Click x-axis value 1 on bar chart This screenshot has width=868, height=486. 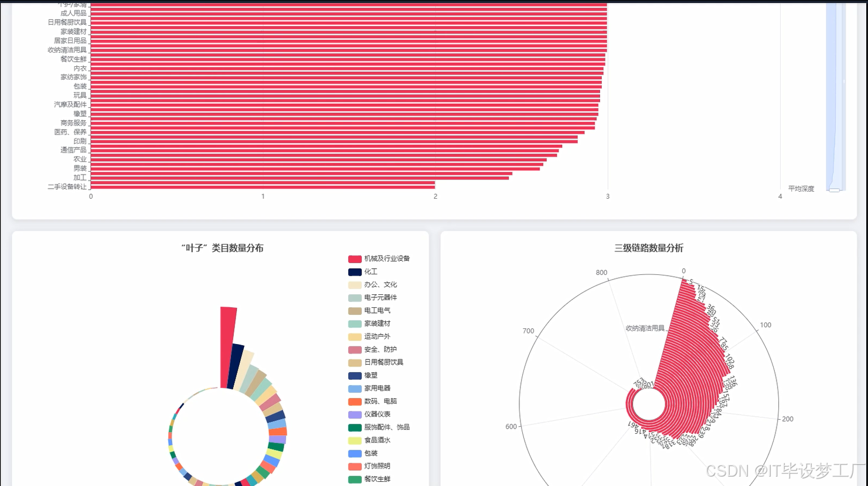click(x=263, y=196)
